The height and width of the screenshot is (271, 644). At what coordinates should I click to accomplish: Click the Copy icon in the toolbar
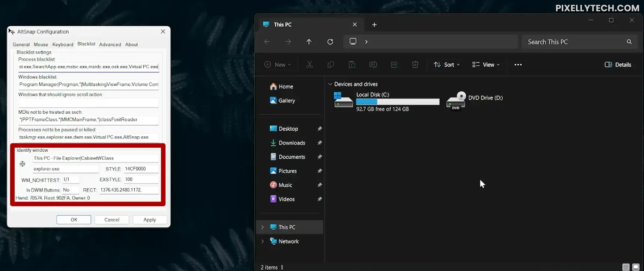331,65
